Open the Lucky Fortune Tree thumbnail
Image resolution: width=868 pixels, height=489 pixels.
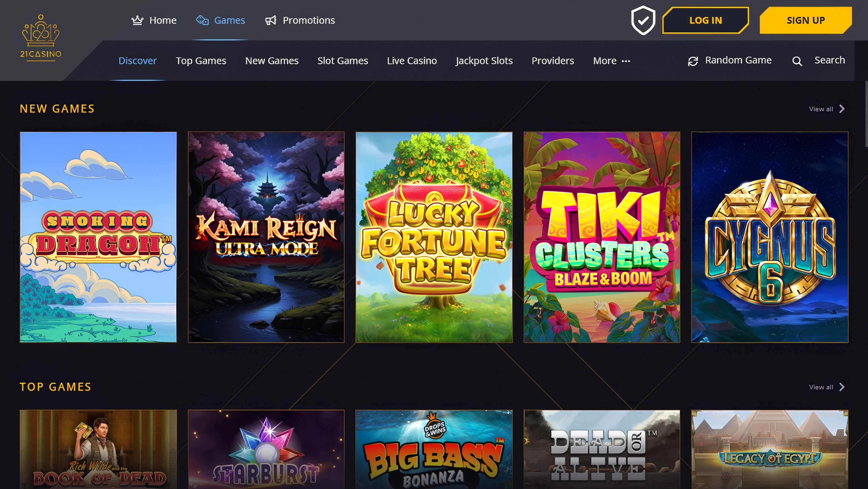(434, 237)
